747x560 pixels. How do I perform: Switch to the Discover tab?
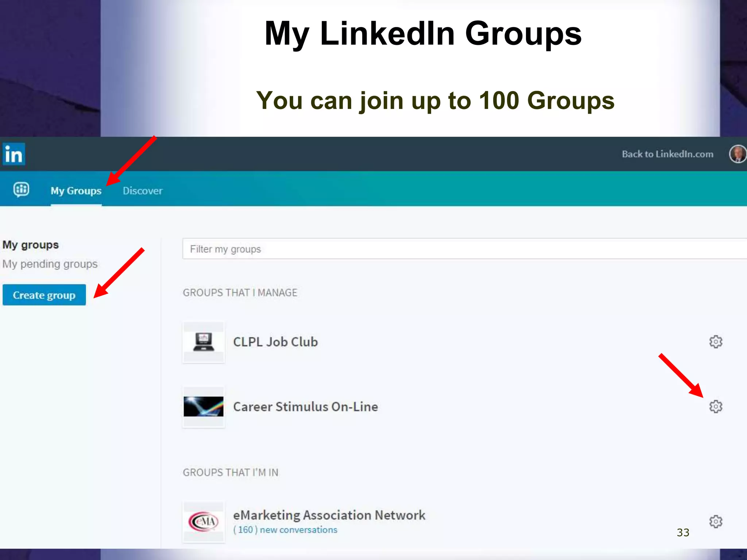pos(143,191)
